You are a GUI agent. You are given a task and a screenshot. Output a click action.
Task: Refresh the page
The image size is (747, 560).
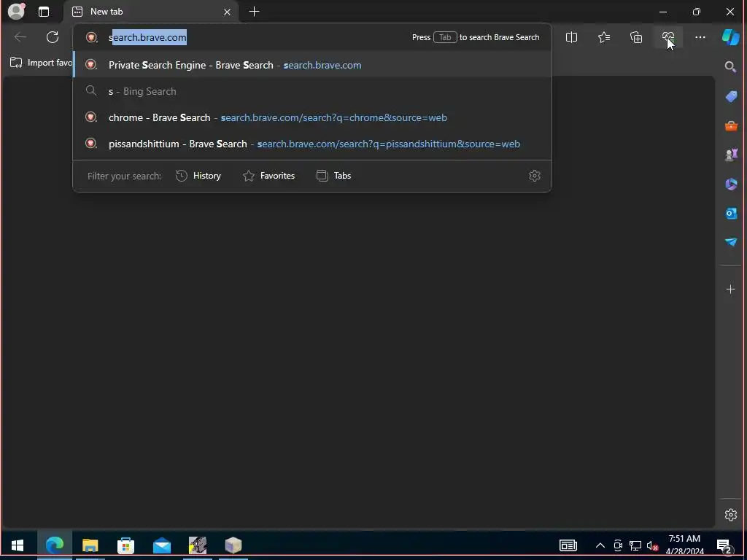click(53, 37)
